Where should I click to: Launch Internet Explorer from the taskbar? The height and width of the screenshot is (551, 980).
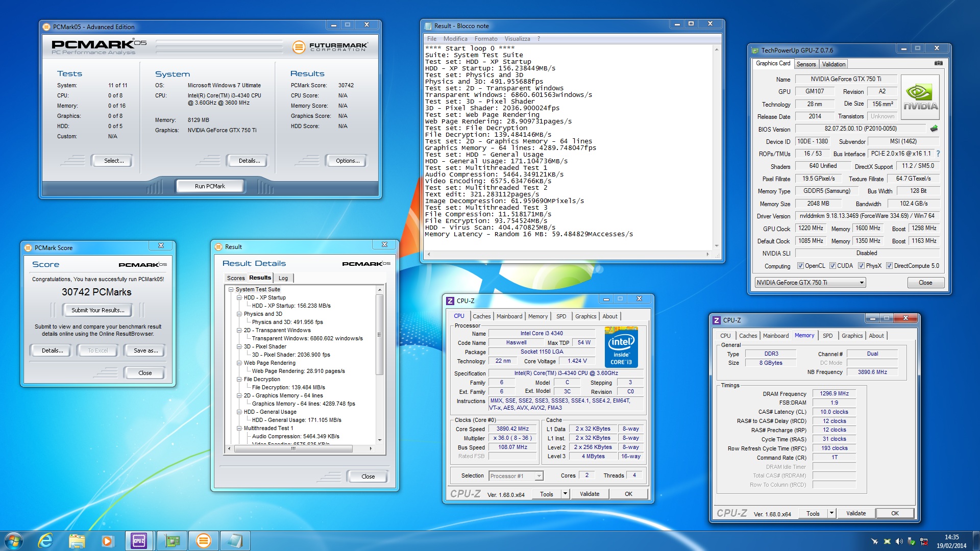45,541
